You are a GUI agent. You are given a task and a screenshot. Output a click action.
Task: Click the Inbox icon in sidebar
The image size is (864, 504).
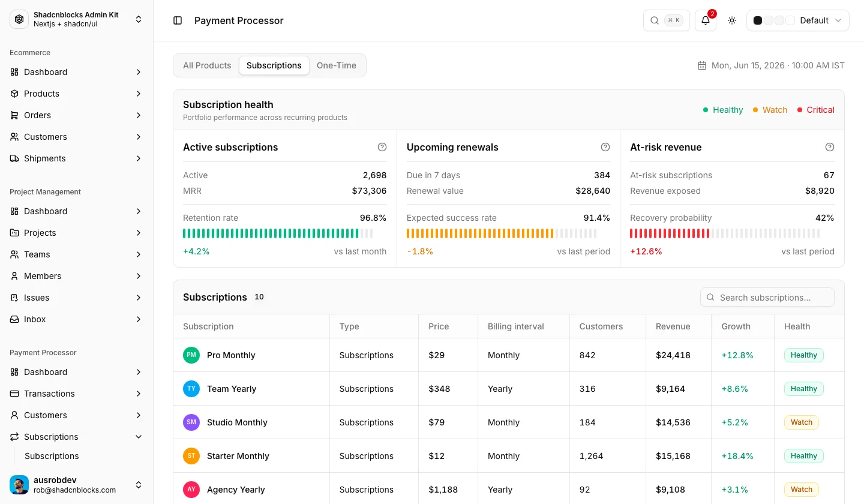(14, 319)
